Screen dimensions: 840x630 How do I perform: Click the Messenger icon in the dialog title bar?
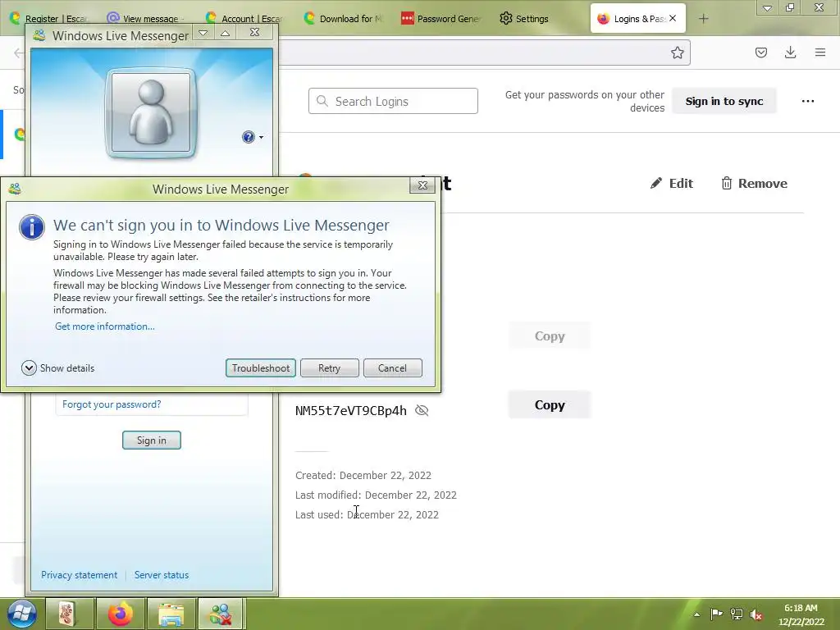point(15,189)
